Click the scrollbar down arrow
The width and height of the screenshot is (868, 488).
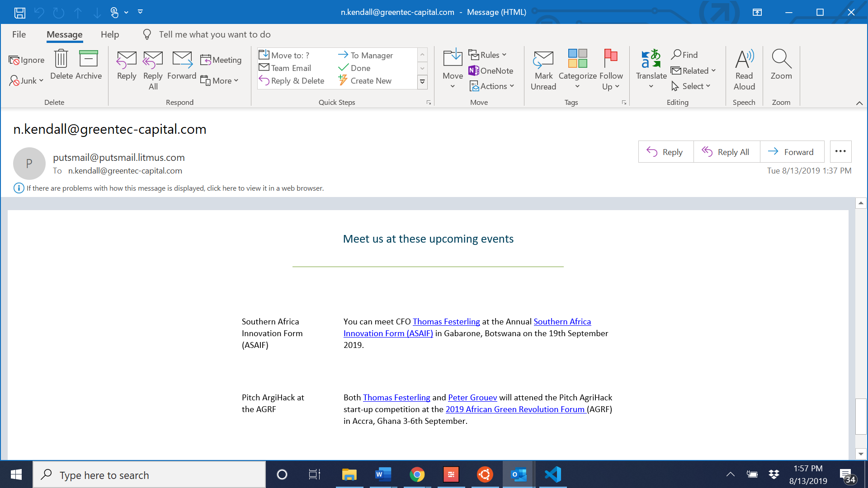pos(861,454)
